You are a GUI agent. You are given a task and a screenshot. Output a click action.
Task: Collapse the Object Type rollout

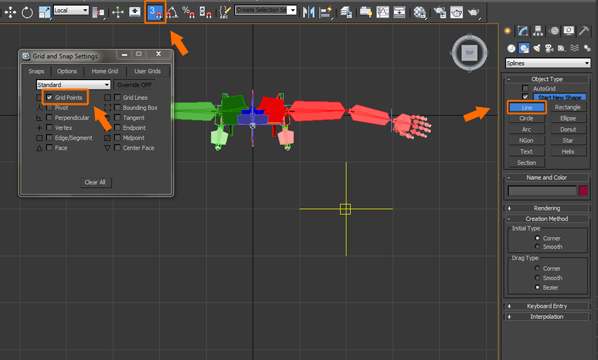(x=547, y=79)
